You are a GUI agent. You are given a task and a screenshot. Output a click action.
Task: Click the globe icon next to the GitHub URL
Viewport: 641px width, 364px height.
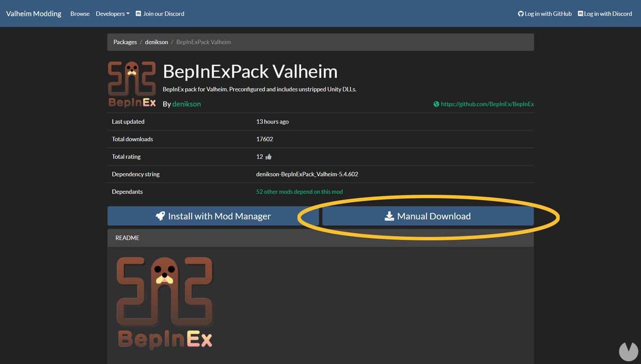436,104
